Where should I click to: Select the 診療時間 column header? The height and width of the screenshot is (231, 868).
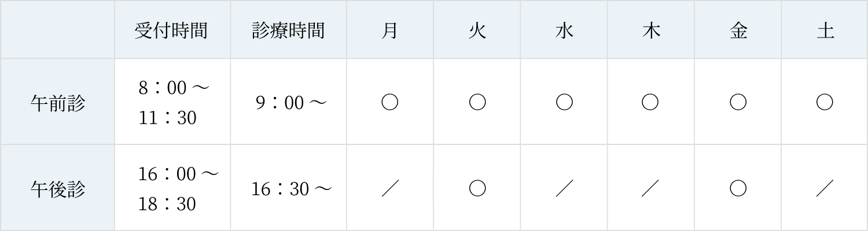click(x=288, y=31)
